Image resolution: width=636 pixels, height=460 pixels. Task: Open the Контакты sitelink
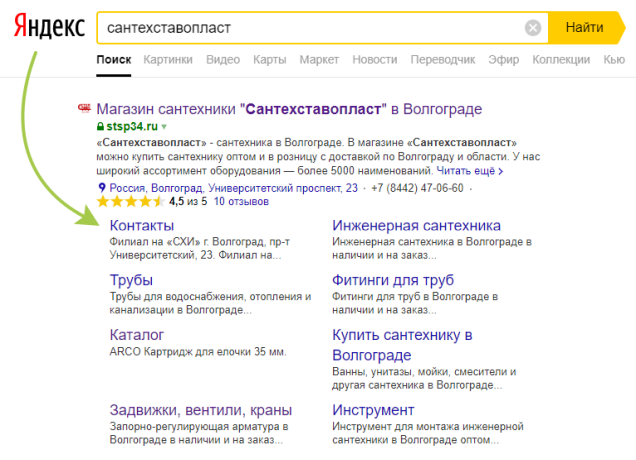142,225
